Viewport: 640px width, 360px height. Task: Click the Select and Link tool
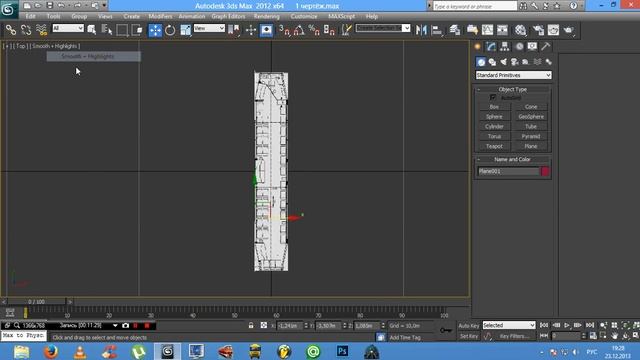pyautogui.click(x=11, y=30)
